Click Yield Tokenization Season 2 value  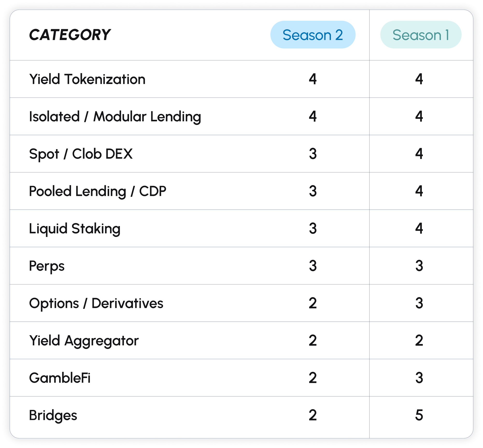313,79
